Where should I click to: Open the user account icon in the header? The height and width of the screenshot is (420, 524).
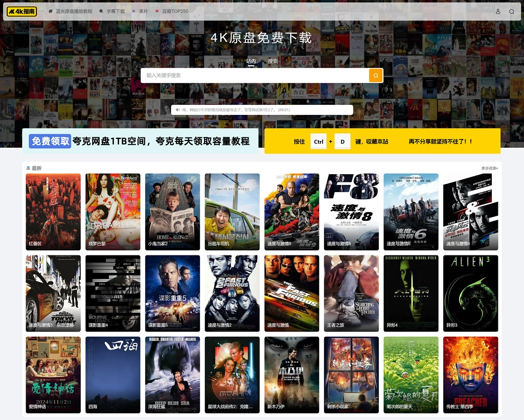click(x=498, y=11)
